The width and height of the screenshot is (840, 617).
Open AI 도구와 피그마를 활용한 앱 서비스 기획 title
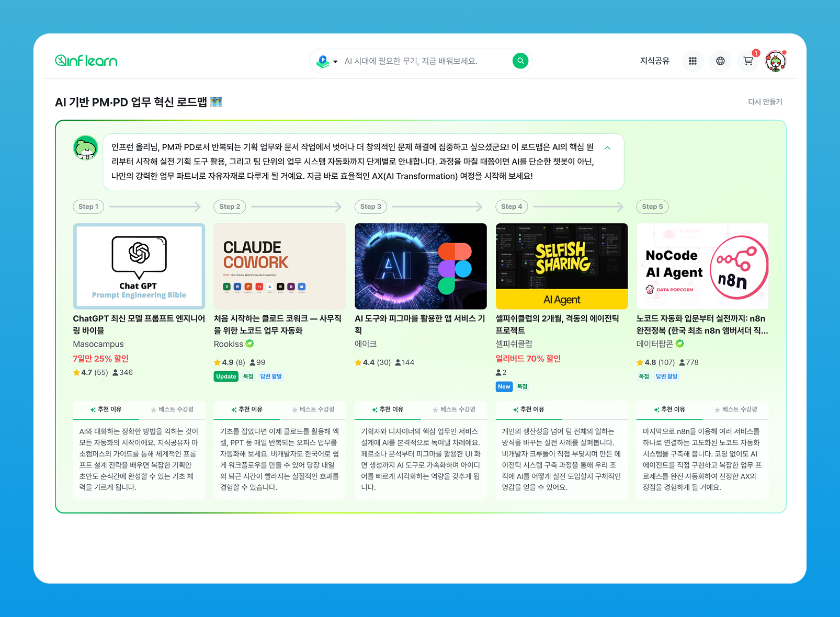click(x=420, y=324)
